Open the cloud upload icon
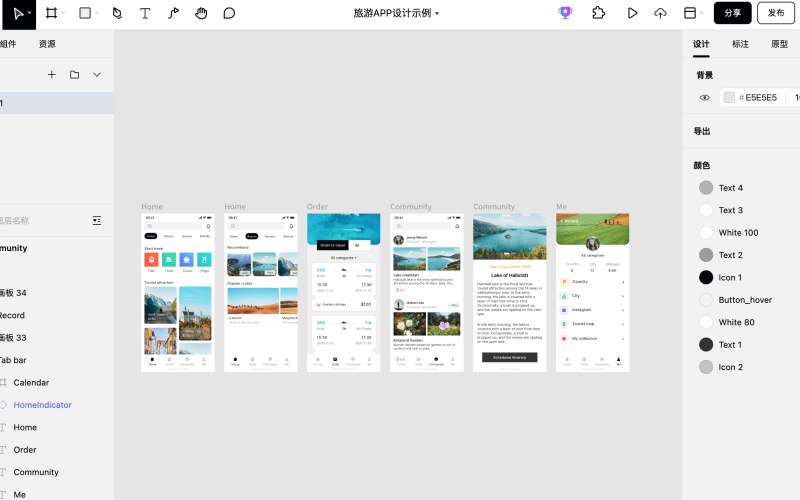 660,13
